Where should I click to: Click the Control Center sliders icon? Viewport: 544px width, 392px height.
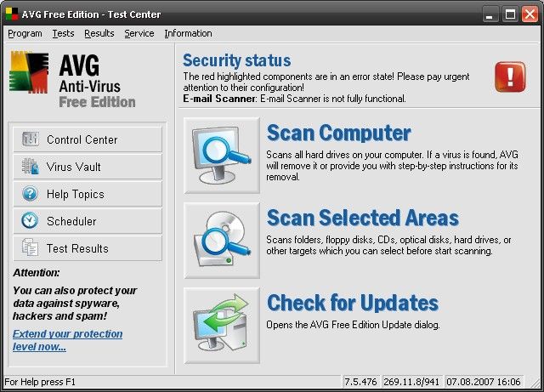point(31,139)
